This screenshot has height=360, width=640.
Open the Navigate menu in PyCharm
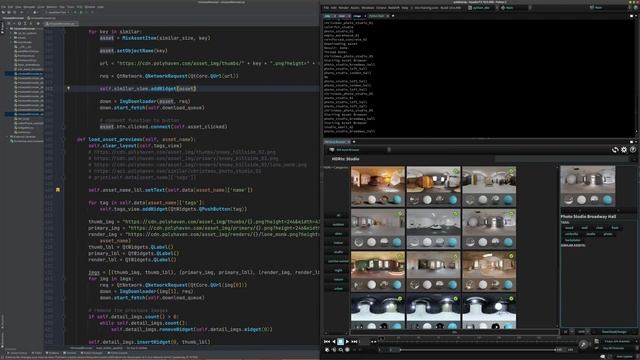tap(29, 7)
